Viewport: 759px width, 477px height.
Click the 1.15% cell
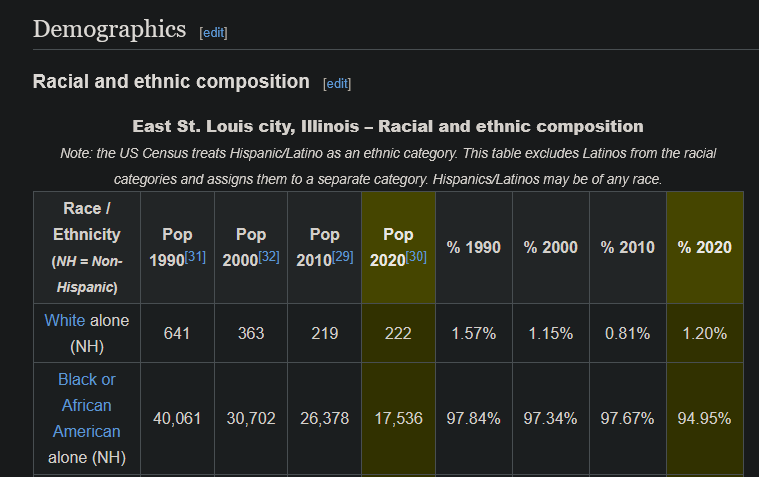point(551,333)
